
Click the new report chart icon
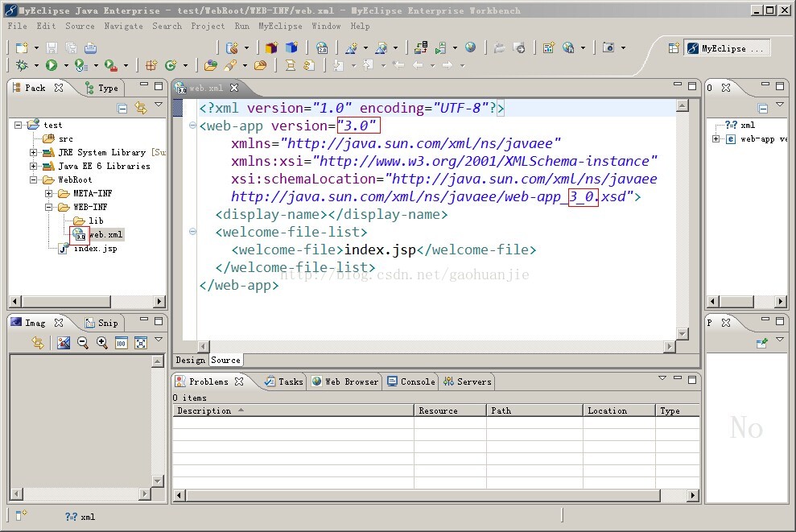click(x=549, y=47)
